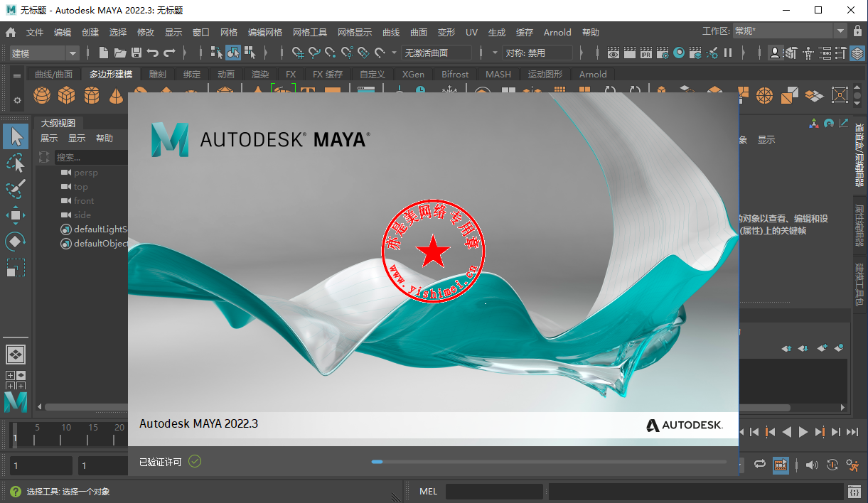
Task: Toggle select by component type mode
Action: pyautogui.click(x=250, y=53)
